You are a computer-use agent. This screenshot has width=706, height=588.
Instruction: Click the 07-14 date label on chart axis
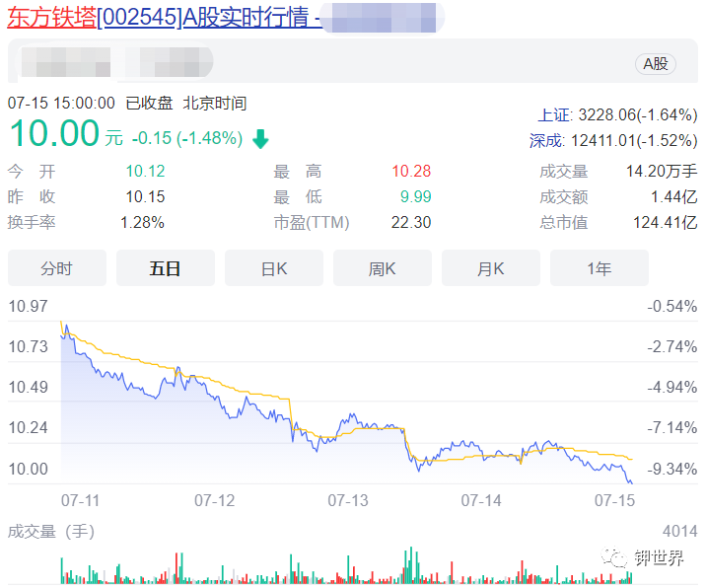click(x=481, y=500)
